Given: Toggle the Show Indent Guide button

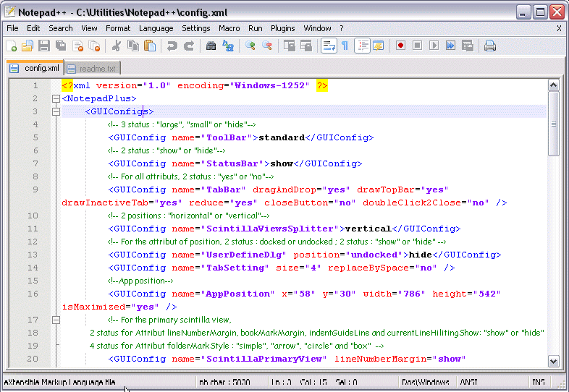Looking at the screenshot, I should coord(362,46).
